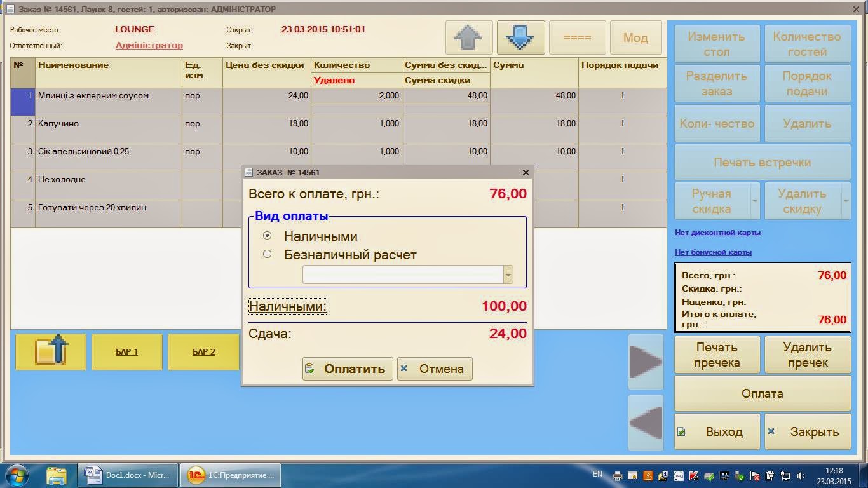
Task: Click the Отмена button
Action: coord(435,369)
